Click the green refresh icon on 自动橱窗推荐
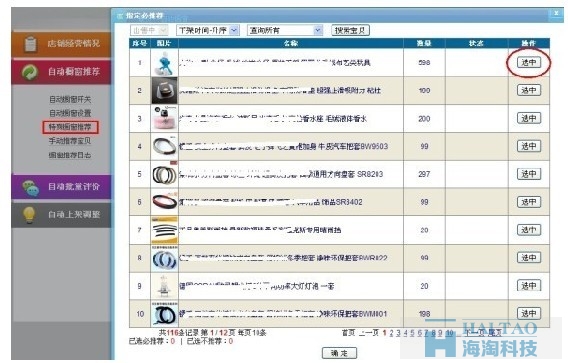The image size is (568, 363). coord(30,72)
